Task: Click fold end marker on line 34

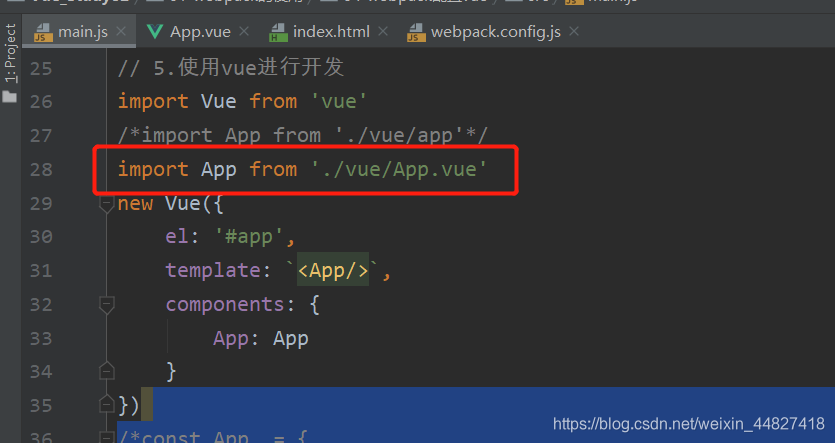Action: point(107,371)
